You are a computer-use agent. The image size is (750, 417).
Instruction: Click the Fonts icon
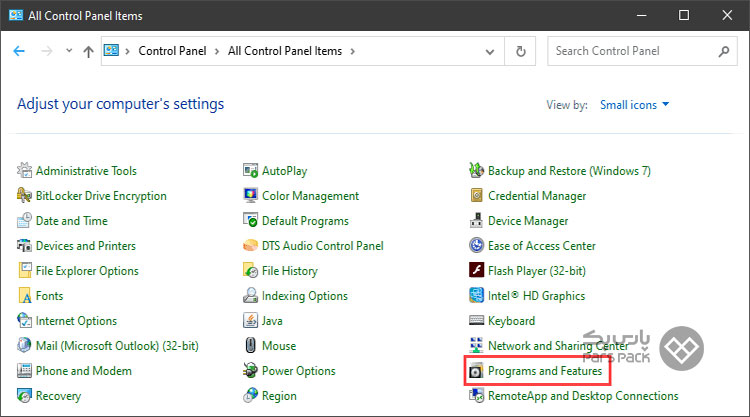[x=24, y=296]
